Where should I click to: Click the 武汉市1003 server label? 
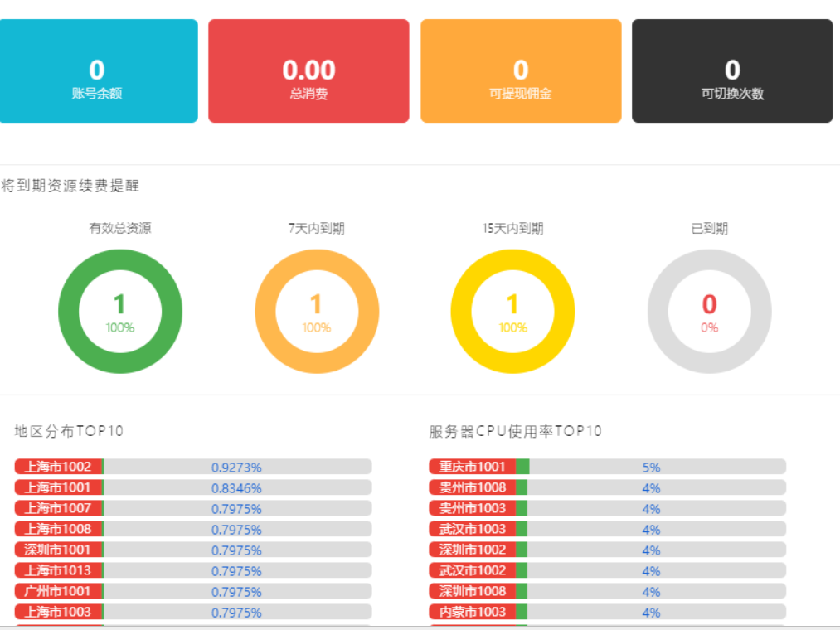[472, 529]
